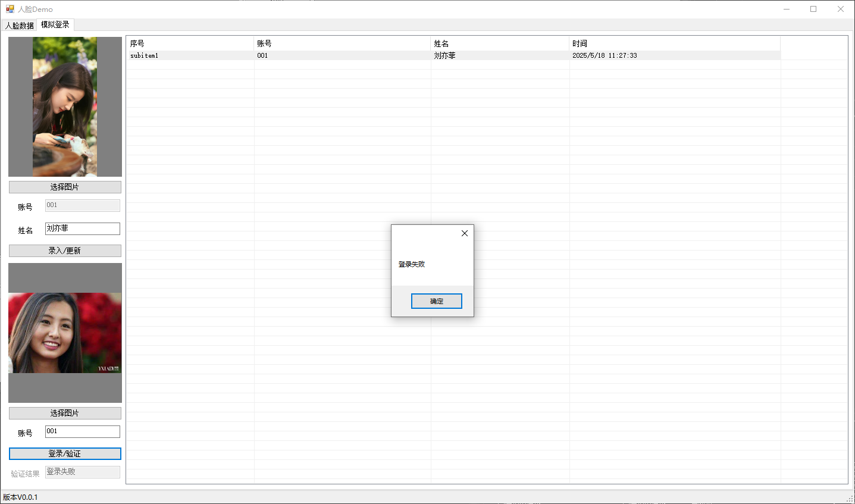Viewport: 855px width, 504px height.
Task: Close the 登录失败 message dialog
Action: 465,233
